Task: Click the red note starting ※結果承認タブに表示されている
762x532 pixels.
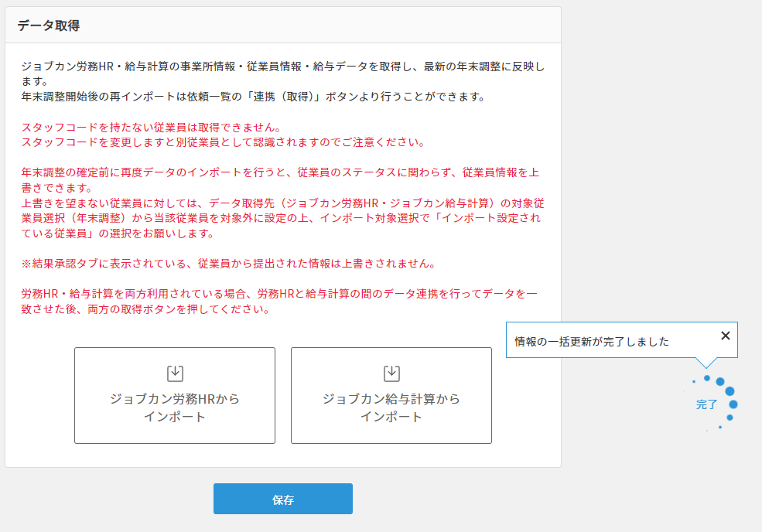Action: [x=229, y=264]
